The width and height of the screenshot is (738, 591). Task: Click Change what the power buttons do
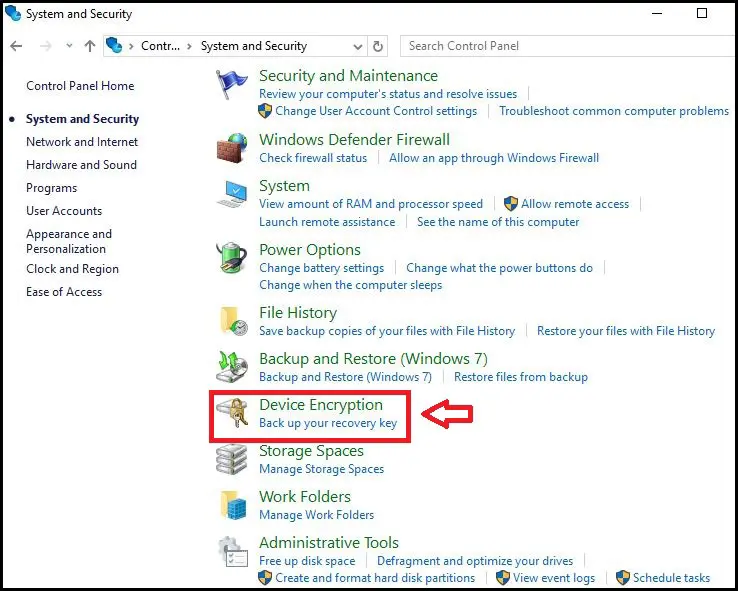point(499,268)
